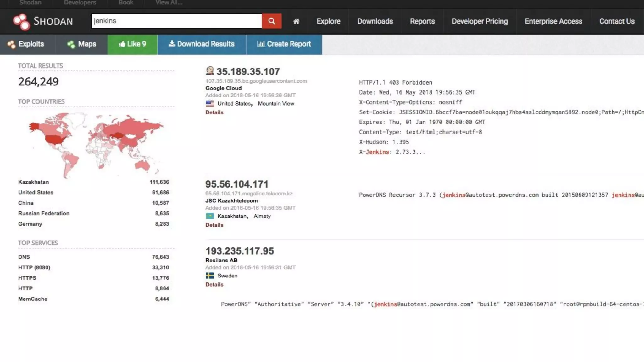Open the Exploits page
The width and height of the screenshot is (644, 362).
point(26,44)
